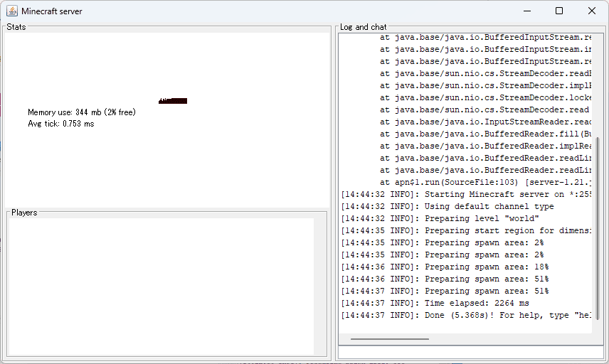
Task: Click the 'Done (5.368s)!' log line
Action: click(x=466, y=315)
